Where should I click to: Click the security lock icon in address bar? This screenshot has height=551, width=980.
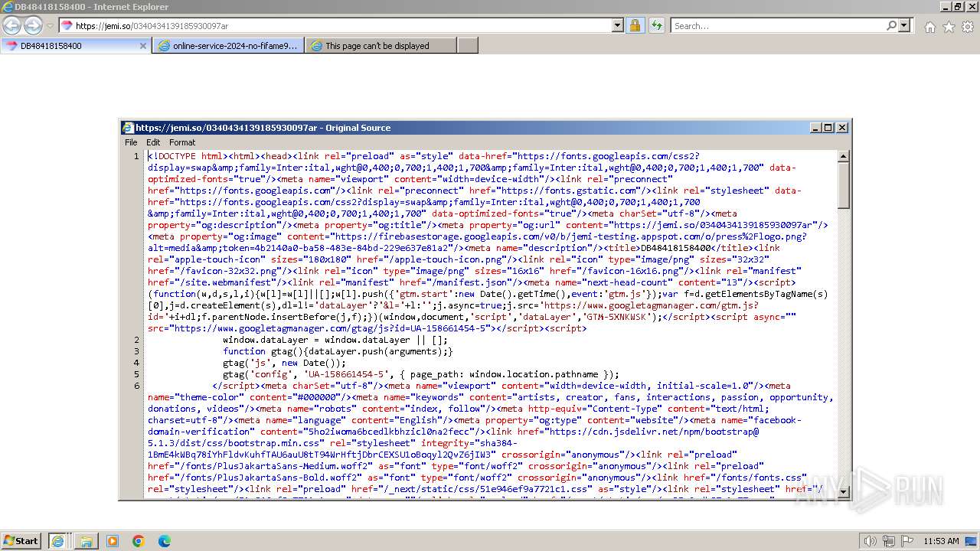coord(635,25)
